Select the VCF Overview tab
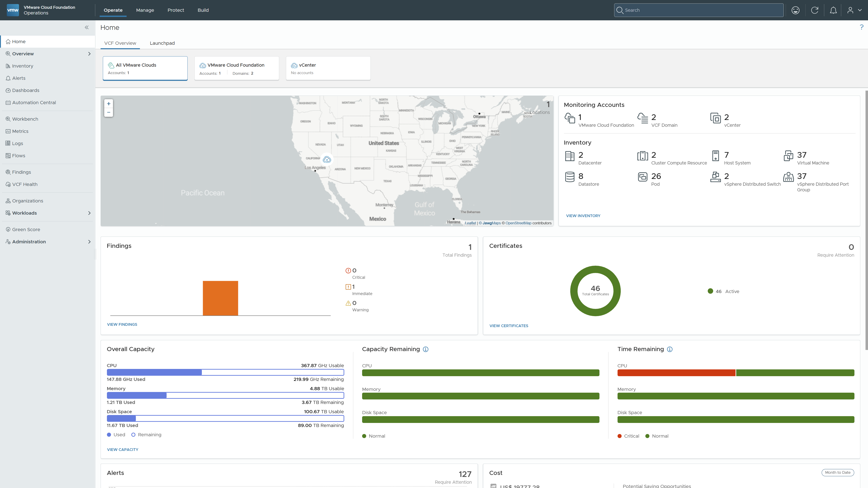868x488 pixels. pos(120,43)
